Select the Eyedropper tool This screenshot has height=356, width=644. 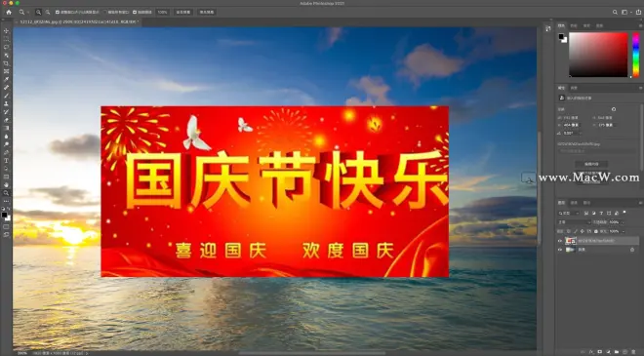click(6, 79)
